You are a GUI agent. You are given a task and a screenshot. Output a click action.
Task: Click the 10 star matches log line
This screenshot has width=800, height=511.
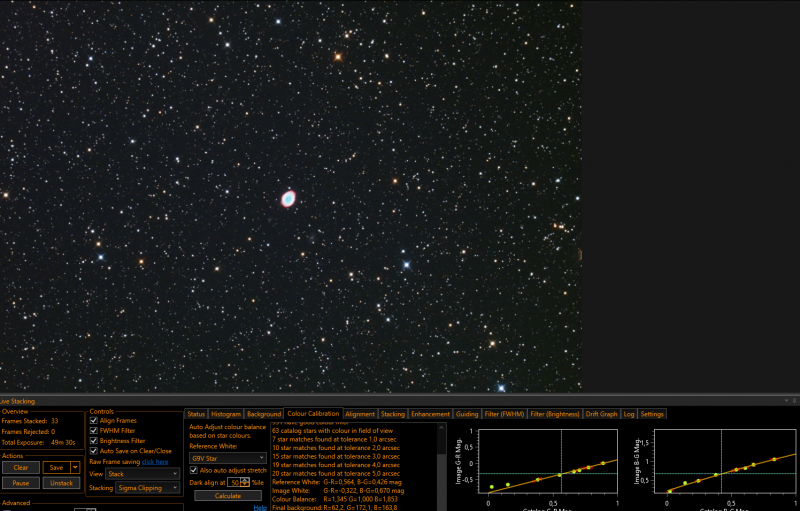point(336,448)
